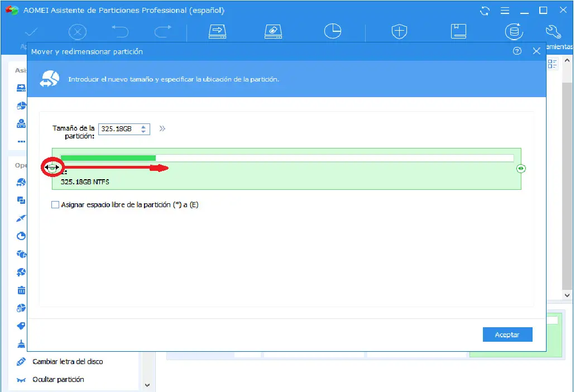
Task: Open the hamburger menu in title bar
Action: pyautogui.click(x=505, y=11)
